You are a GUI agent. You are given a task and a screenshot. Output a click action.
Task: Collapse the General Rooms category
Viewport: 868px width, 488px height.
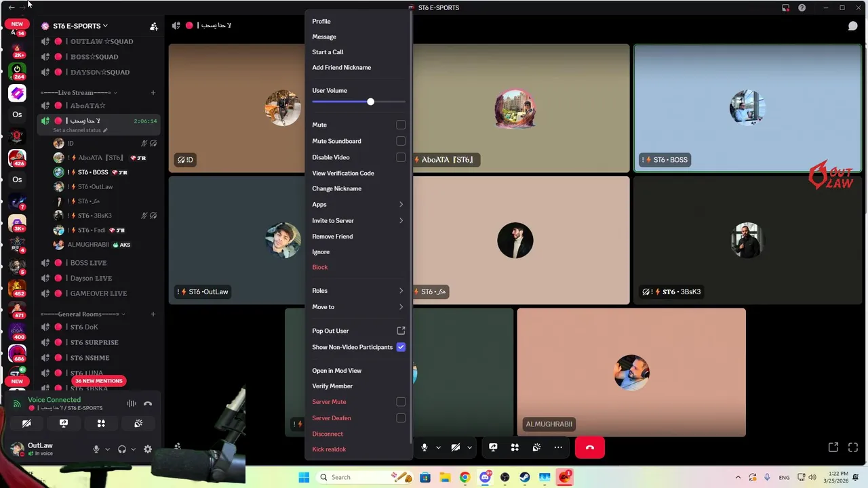[83, 314]
